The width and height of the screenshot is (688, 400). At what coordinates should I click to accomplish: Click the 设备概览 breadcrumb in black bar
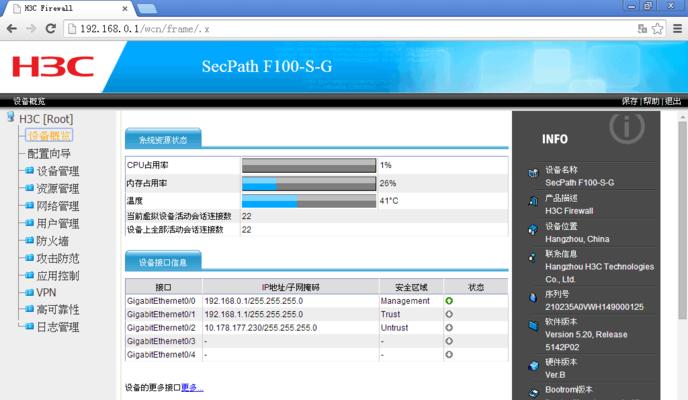[29, 101]
